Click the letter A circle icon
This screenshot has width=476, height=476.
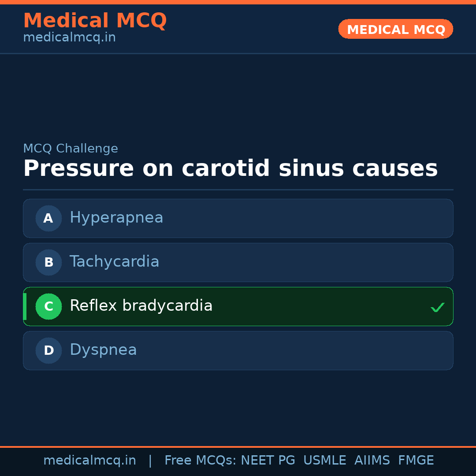tap(48, 218)
